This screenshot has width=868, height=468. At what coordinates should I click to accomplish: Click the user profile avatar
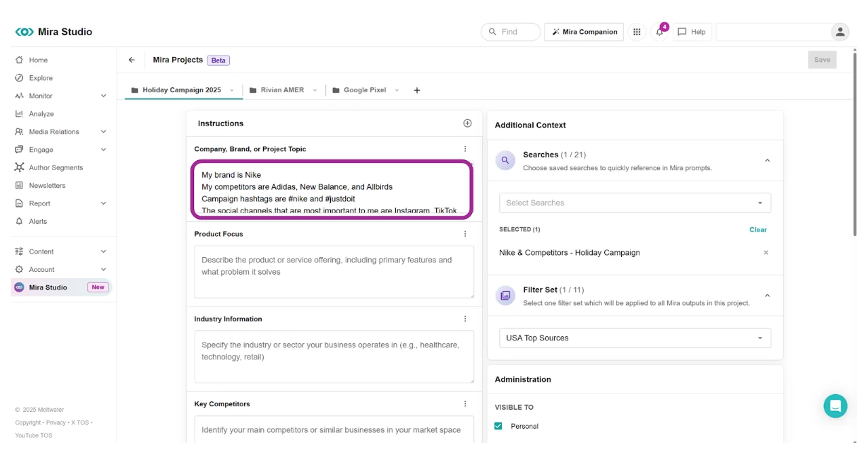coord(840,32)
